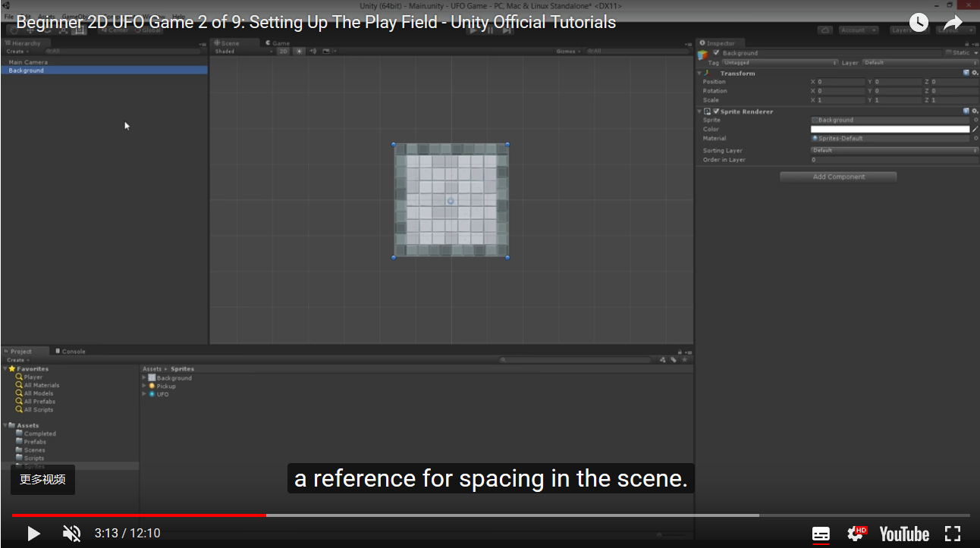Screen dimensions: 980x548
Task: Toggle 2D mode in Scene view
Action: coord(283,52)
